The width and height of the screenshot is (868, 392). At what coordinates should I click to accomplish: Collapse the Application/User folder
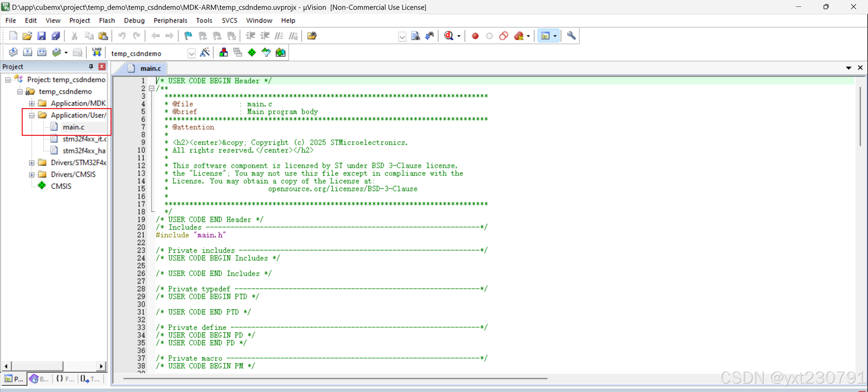coord(32,116)
